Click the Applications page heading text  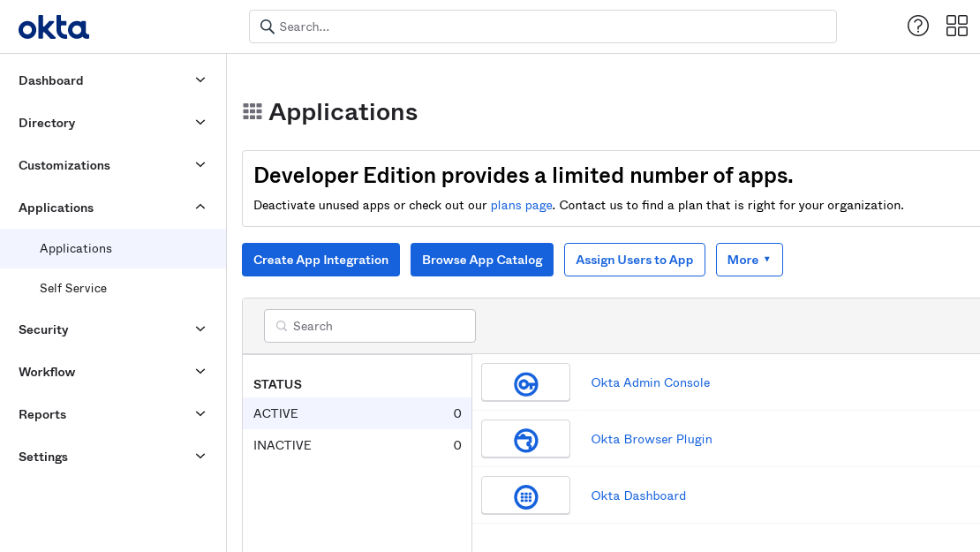click(343, 112)
